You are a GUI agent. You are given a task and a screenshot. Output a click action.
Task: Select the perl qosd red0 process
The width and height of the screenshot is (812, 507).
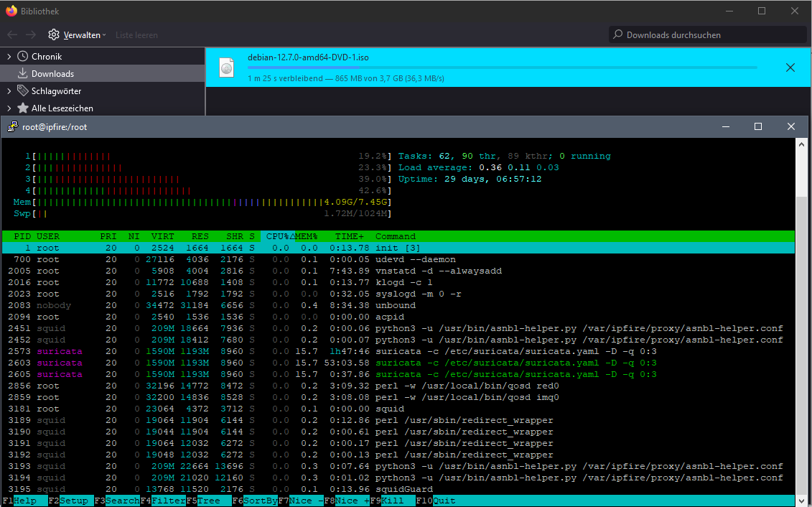coord(398,386)
